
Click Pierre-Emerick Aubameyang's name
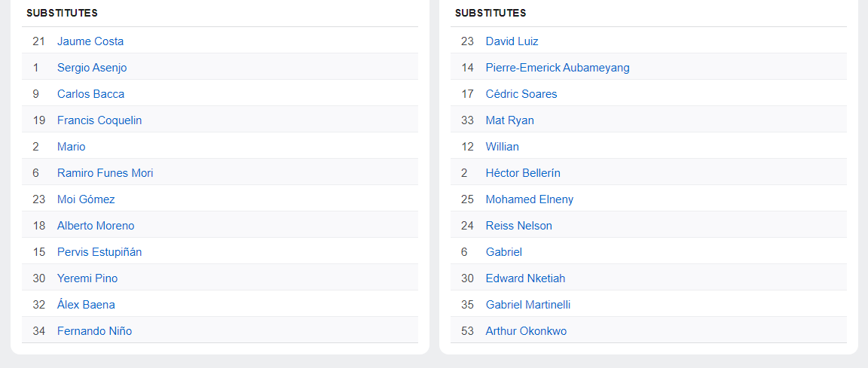pyautogui.click(x=558, y=68)
